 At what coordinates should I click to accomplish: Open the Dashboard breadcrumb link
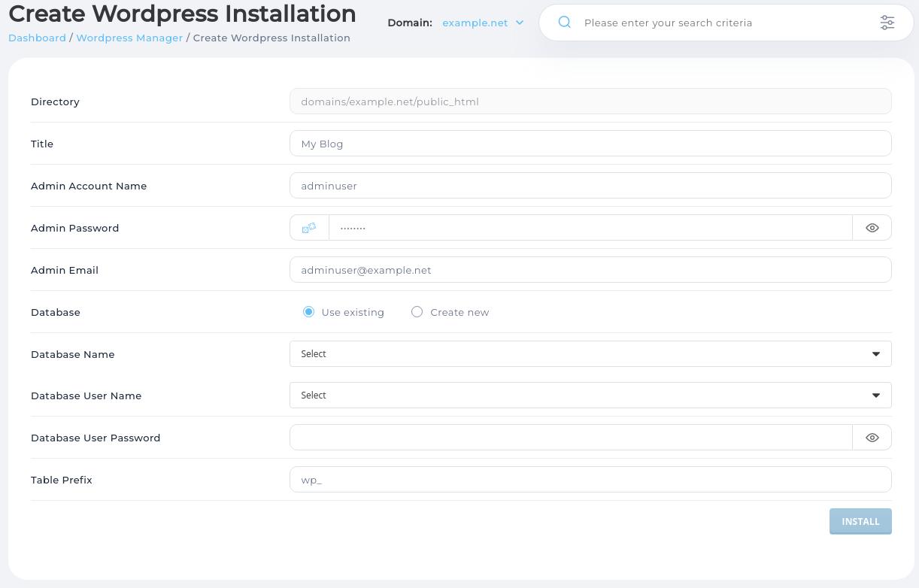(37, 38)
